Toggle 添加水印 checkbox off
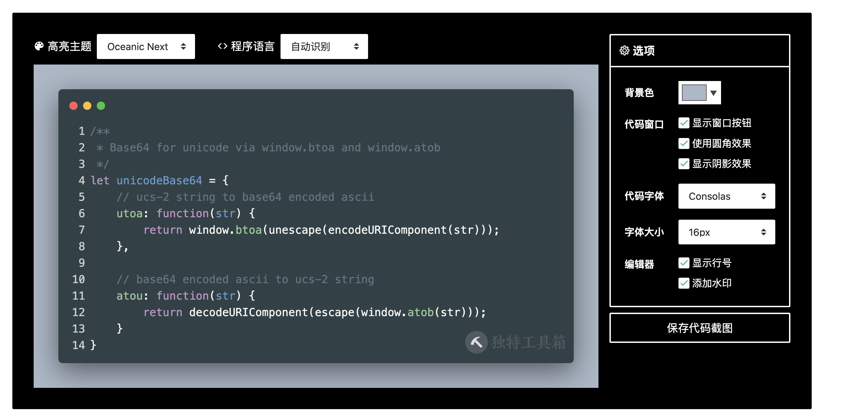868x416 pixels. point(684,282)
